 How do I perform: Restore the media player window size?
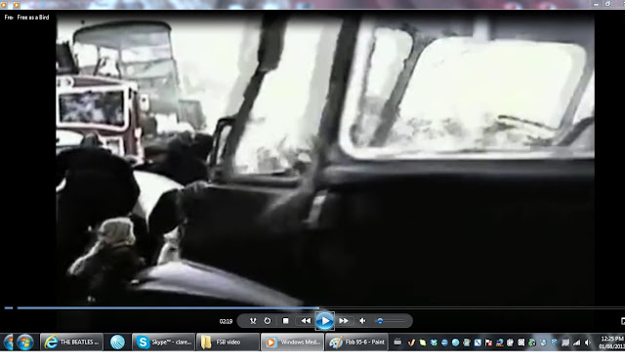point(607,4)
